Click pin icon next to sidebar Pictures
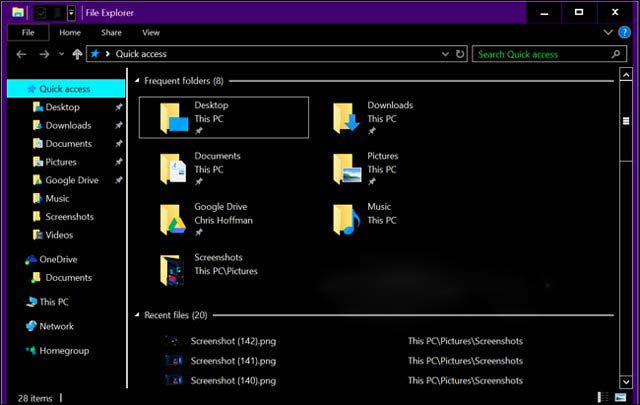The height and width of the screenshot is (405, 640). pos(118,162)
